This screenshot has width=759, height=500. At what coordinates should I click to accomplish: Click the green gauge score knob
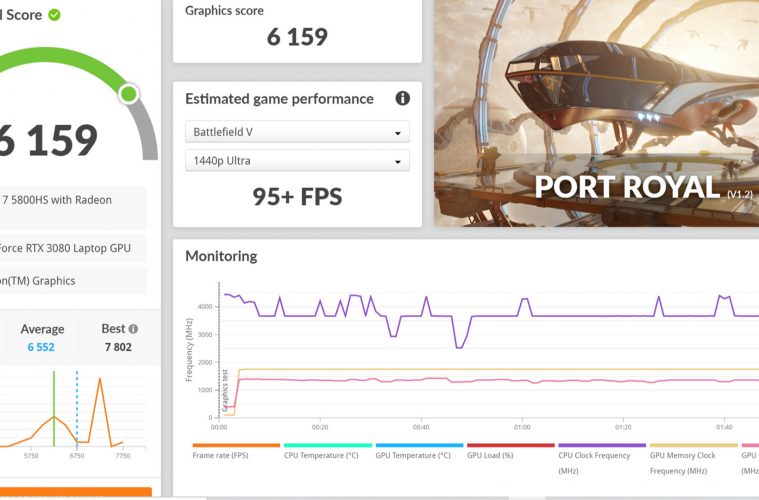[x=129, y=94]
